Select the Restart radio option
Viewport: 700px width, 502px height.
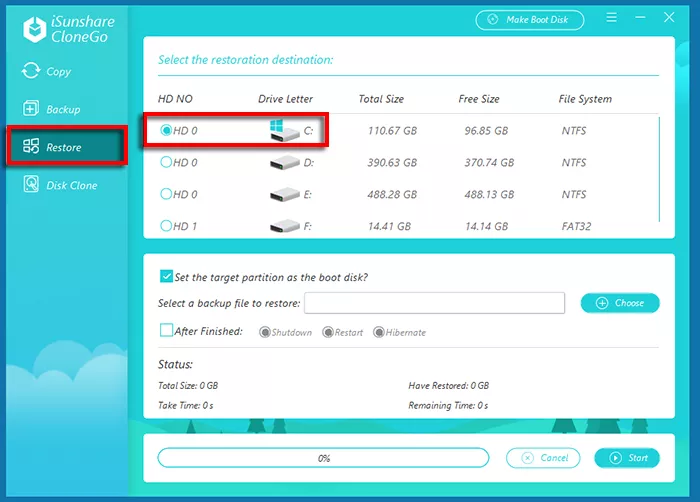click(x=328, y=332)
